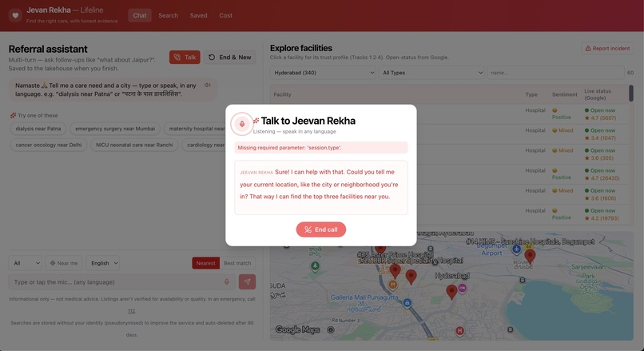The width and height of the screenshot is (644, 351).
Task: Open the Hyderabad (340) city dropdown
Action: coord(323,73)
